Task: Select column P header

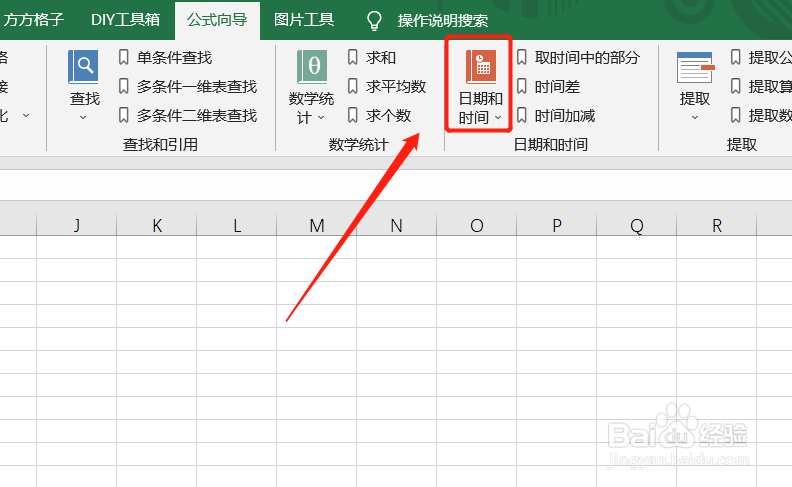Action: [x=557, y=225]
